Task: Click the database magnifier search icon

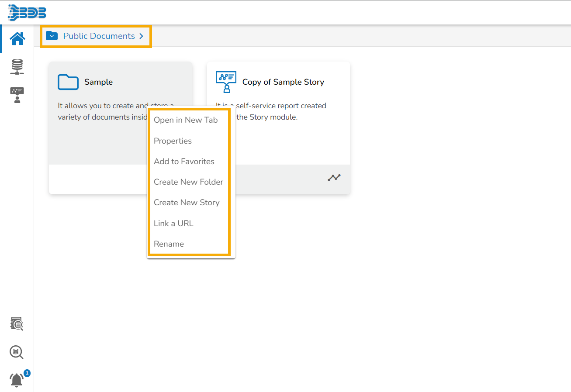Action: coord(17,352)
